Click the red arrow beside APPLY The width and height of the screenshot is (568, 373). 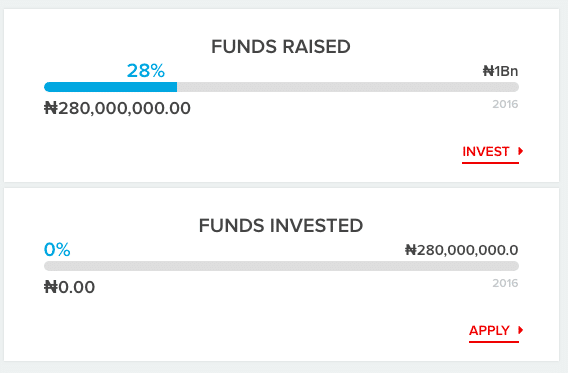(521, 330)
